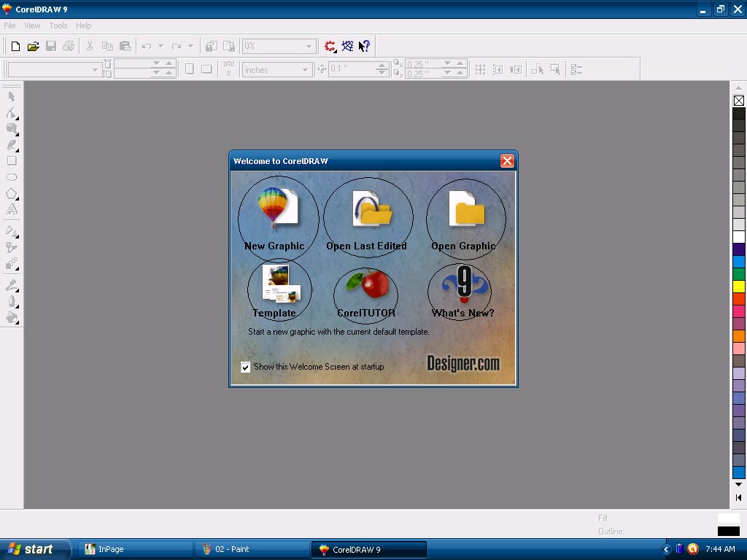Open the units dropdown showing inches
Image resolution: width=747 pixels, height=560 pixels.
tap(306, 69)
